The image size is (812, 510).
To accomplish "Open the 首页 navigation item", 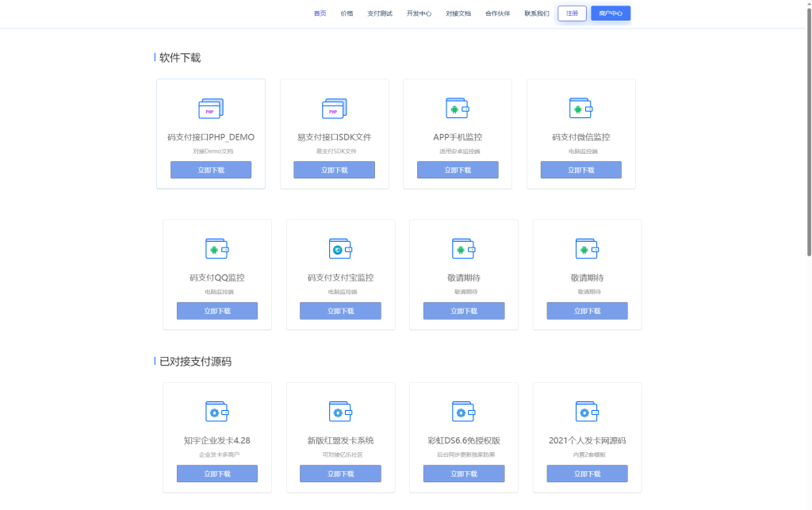I will point(320,13).
